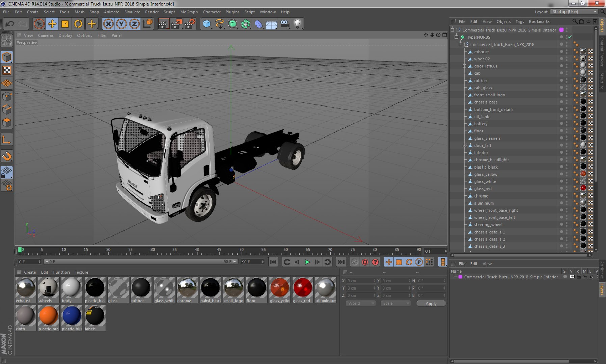Image resolution: width=606 pixels, height=364 pixels.
Task: Toggle X axis lock
Action: [x=108, y=24]
